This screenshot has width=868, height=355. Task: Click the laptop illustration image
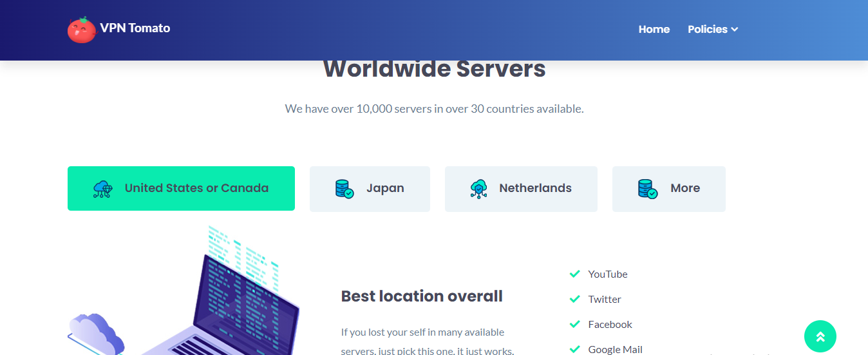coord(184,291)
